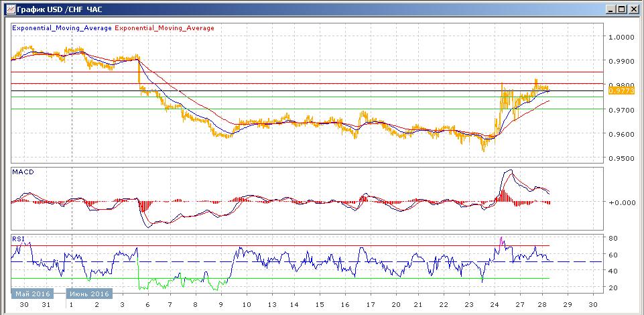Image resolution: width=644 pixels, height=315 pixels.
Task: Click the RSI indicator panel label
Action: point(18,237)
